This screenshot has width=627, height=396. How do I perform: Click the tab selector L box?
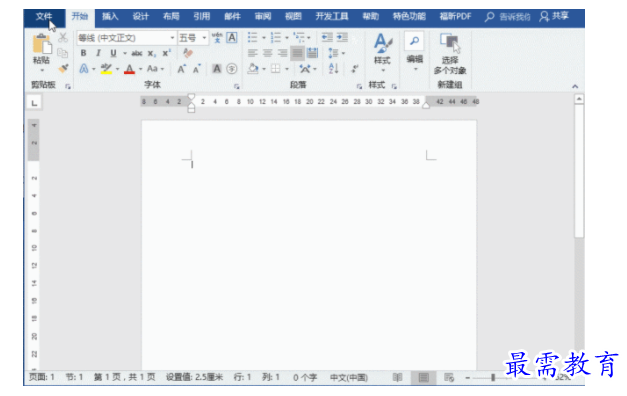coord(34,103)
